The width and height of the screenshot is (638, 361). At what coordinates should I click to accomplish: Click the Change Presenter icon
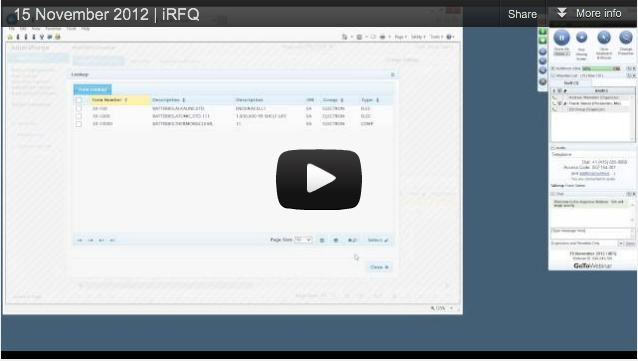pos(625,37)
